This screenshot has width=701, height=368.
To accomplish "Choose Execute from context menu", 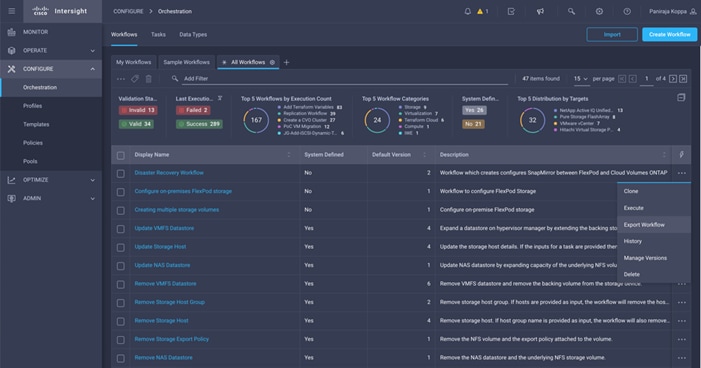I will tap(654, 208).
